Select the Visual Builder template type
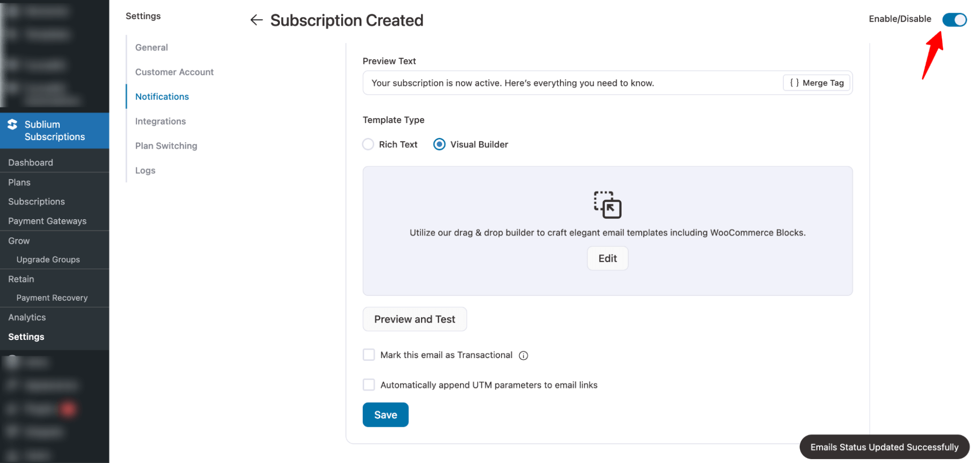 tap(439, 144)
